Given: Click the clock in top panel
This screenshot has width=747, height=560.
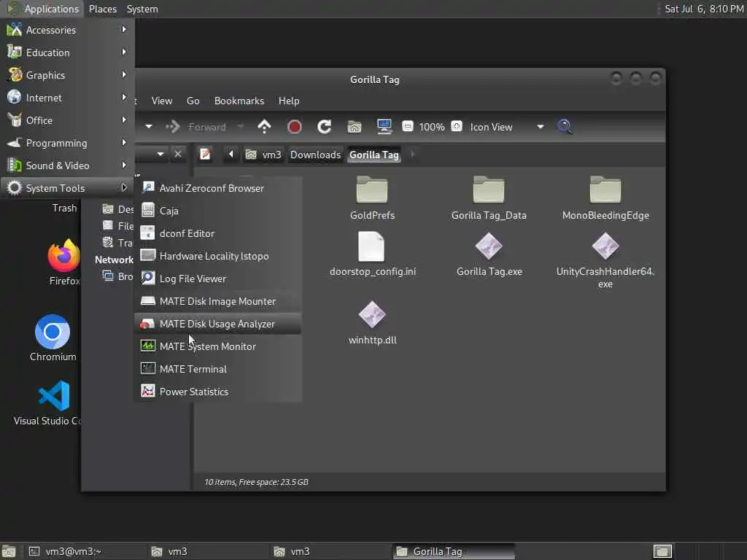Looking at the screenshot, I should (x=704, y=9).
